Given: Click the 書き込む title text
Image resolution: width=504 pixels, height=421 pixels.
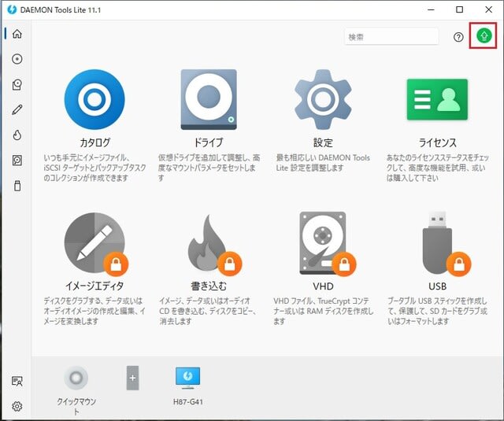Looking at the screenshot, I should 209,286.
